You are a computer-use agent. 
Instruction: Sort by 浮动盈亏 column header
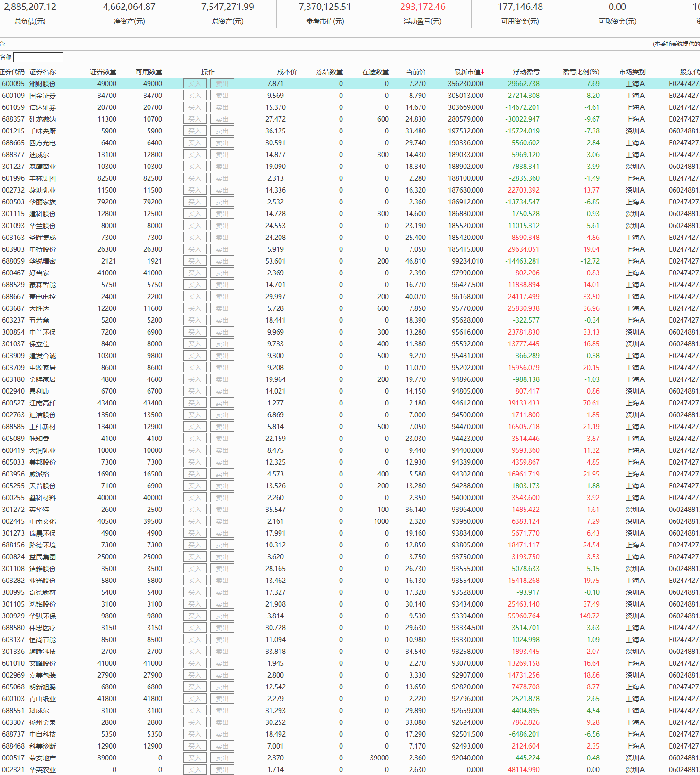click(526, 72)
